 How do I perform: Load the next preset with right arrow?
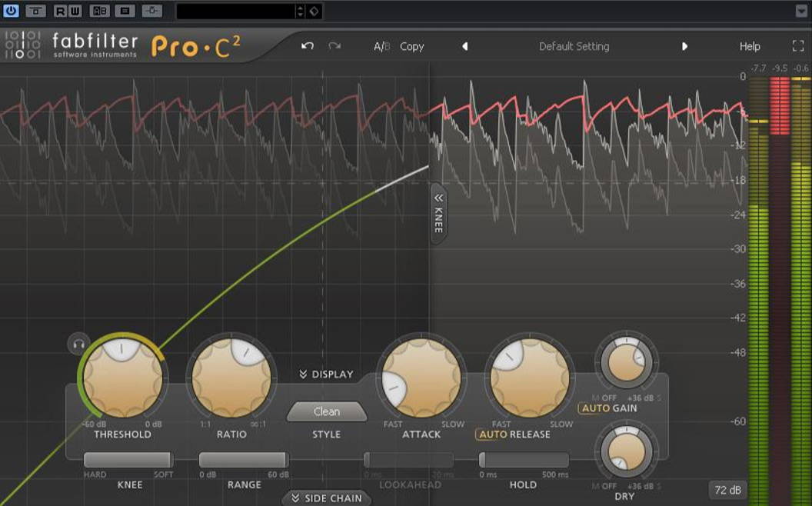(x=684, y=47)
